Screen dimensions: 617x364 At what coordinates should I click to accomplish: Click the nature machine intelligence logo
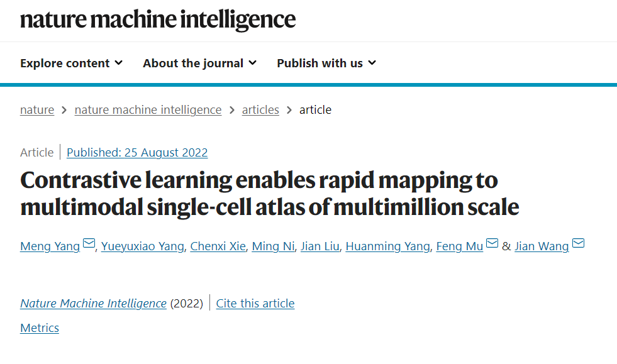[158, 19]
